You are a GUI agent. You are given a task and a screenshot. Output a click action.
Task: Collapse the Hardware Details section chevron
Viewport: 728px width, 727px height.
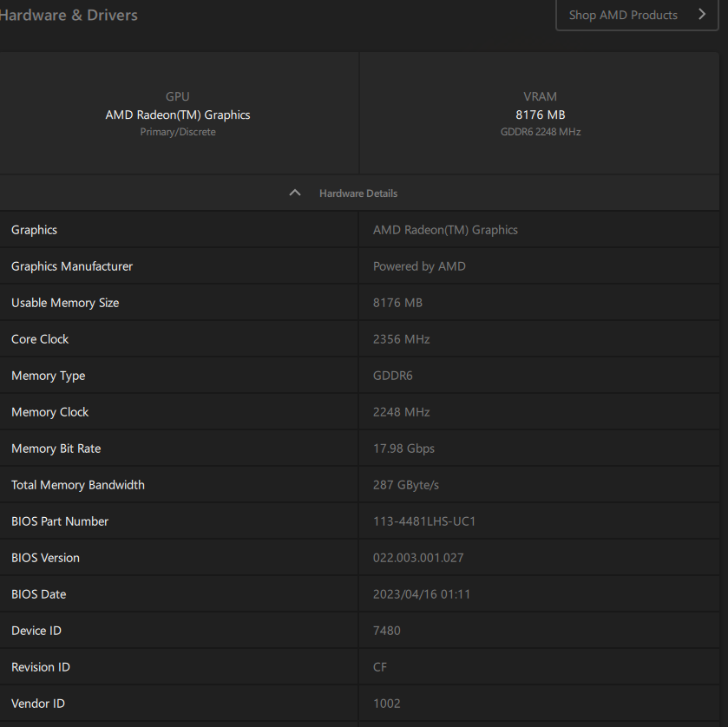[295, 193]
